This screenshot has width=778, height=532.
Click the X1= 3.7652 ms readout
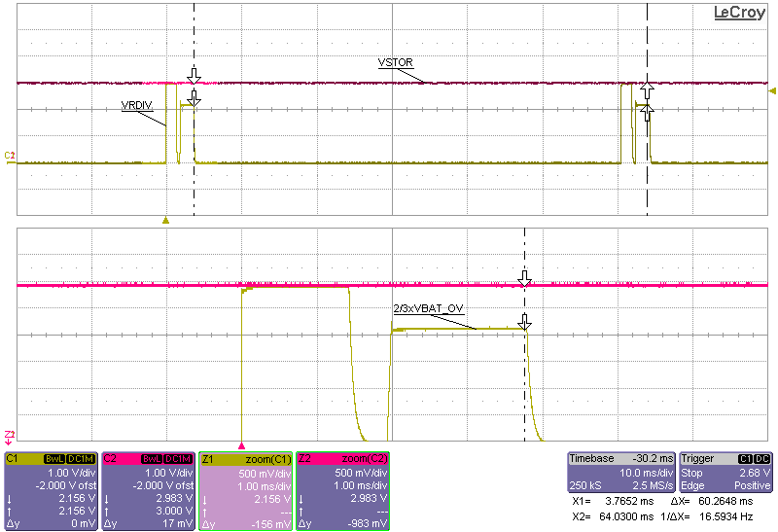[613, 501]
